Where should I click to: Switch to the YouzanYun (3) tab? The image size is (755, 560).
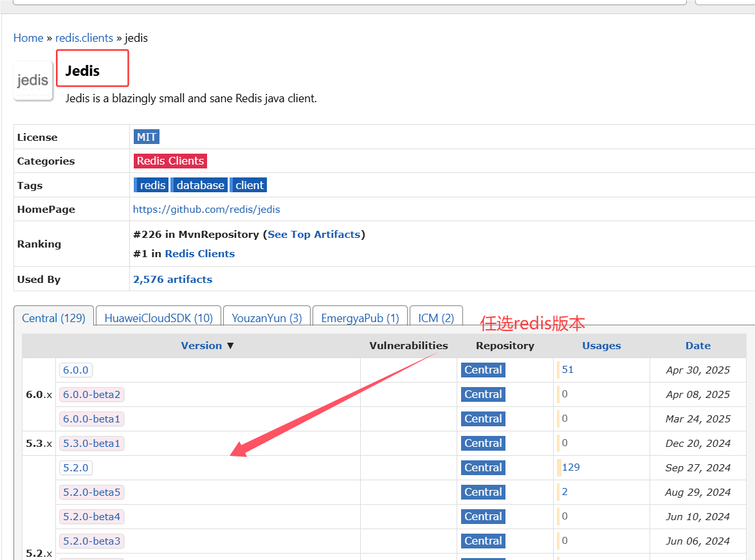[267, 318]
